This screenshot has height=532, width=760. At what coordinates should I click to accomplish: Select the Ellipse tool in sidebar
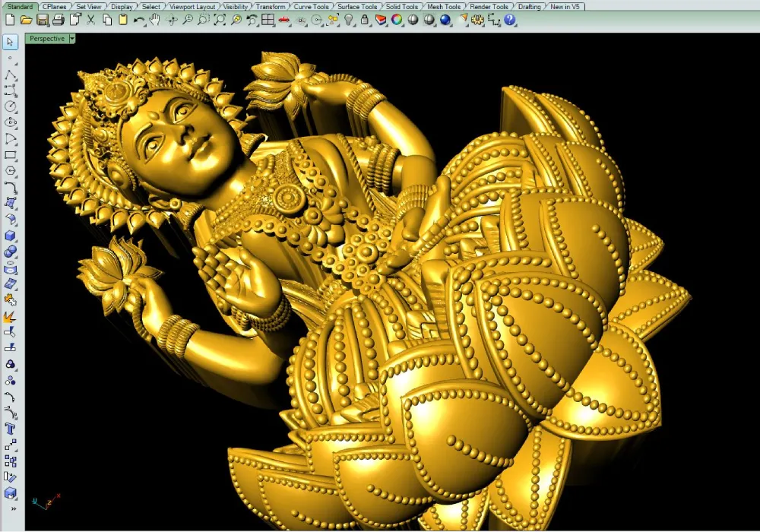pos(10,122)
